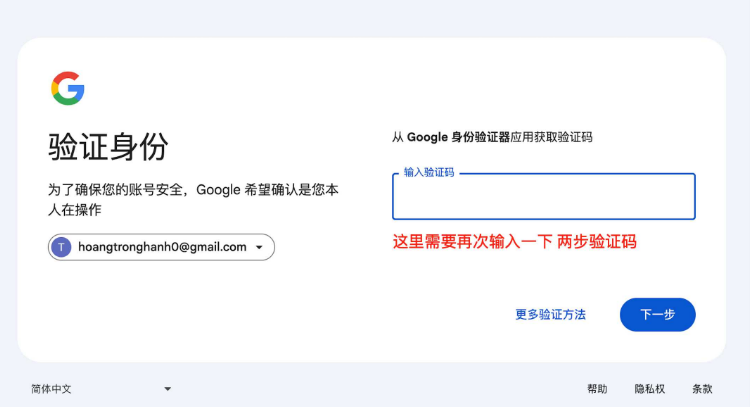Screen dimensions: 750x407
Task: Open the 隐私权 footer link
Action: [x=649, y=389]
